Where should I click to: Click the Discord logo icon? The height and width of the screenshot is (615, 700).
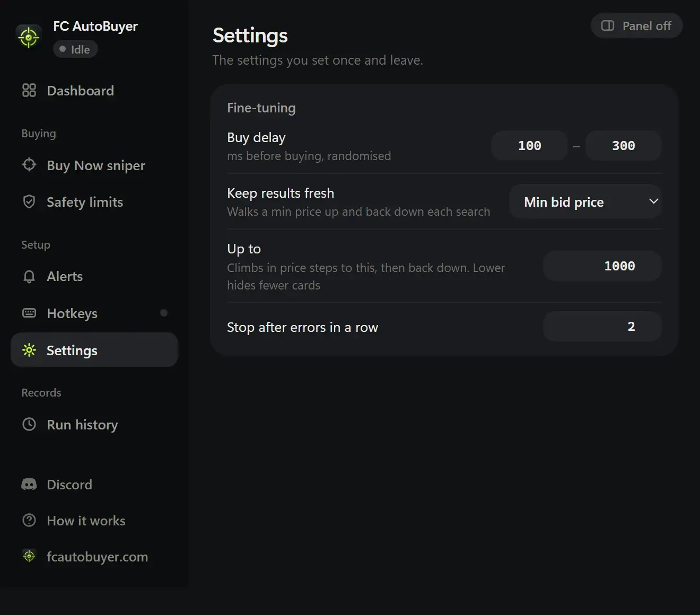pyautogui.click(x=29, y=484)
